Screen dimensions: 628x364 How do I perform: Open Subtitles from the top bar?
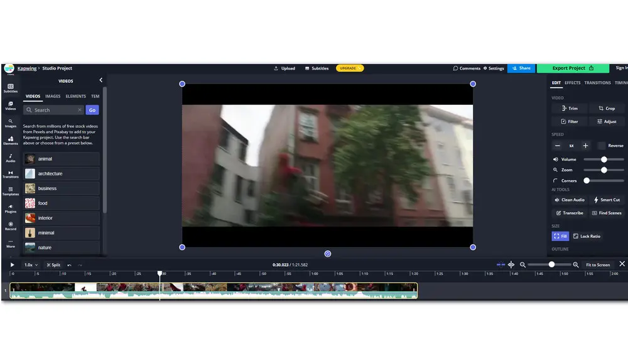tap(317, 68)
